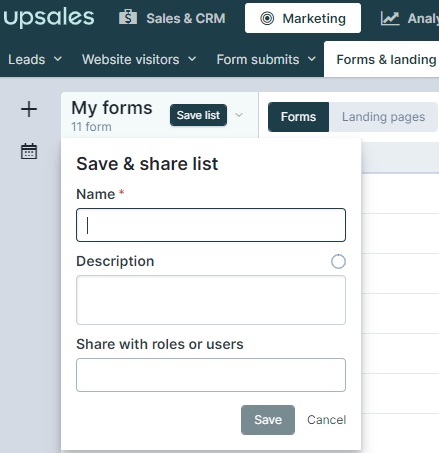Toggle the circle next to Description
The image size is (439, 453).
pos(338,261)
